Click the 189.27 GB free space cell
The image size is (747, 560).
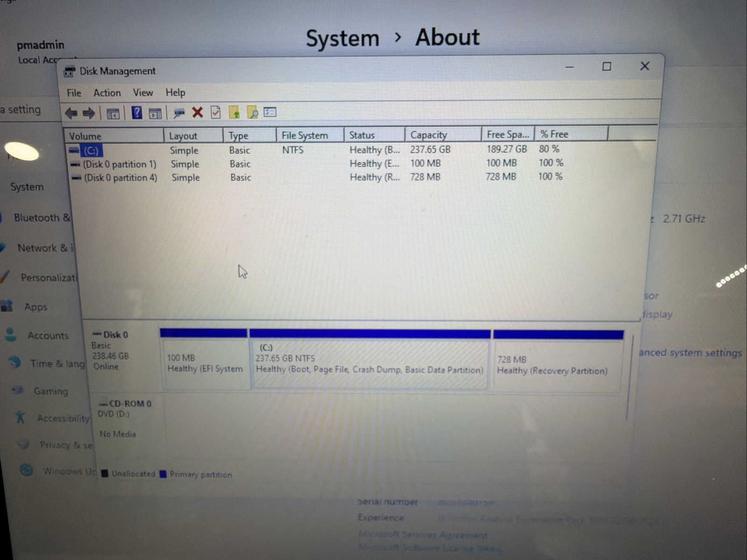(x=506, y=149)
